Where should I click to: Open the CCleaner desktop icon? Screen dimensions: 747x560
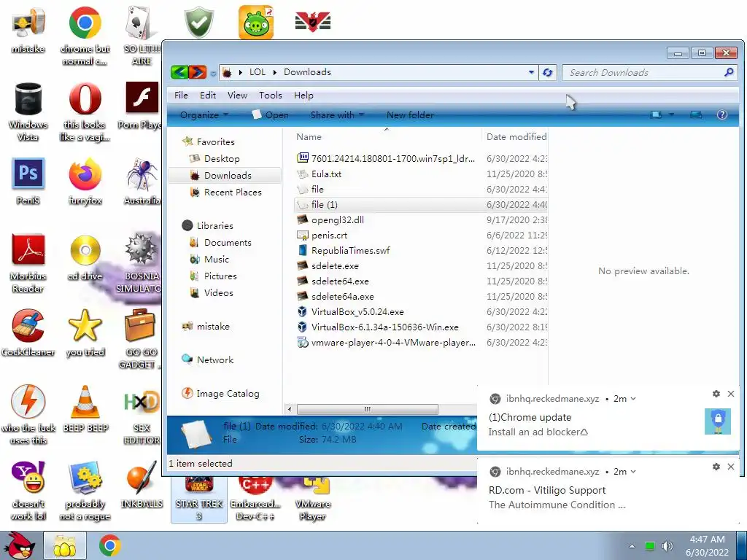pos(28,332)
